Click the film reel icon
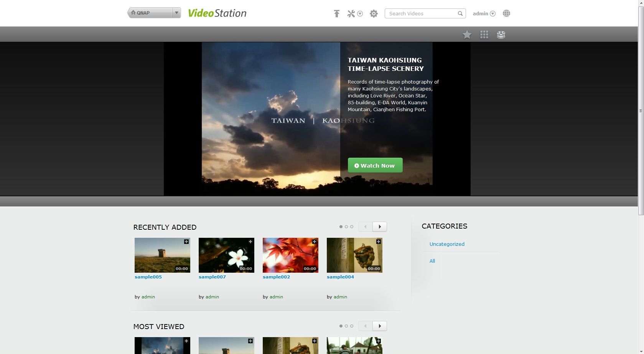The width and height of the screenshot is (644, 354). [501, 35]
